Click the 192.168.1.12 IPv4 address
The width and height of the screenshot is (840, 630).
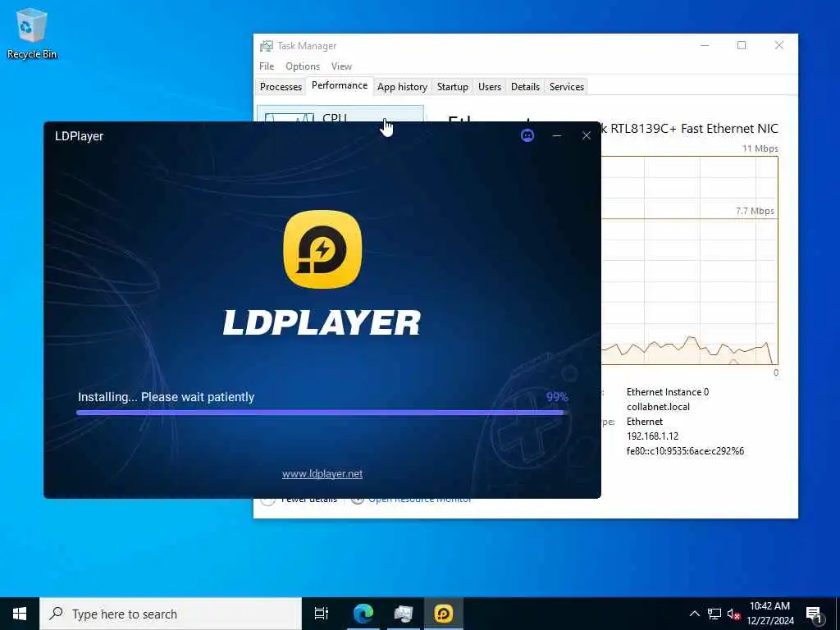(652, 436)
